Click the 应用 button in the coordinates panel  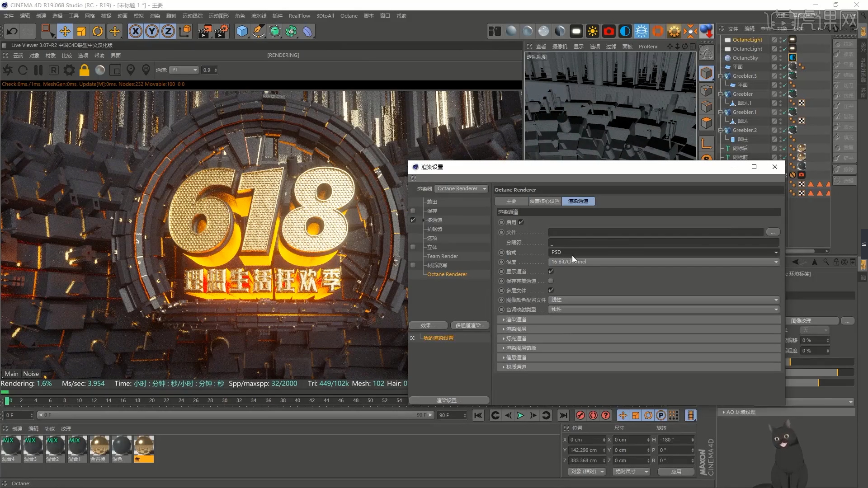pos(675,471)
